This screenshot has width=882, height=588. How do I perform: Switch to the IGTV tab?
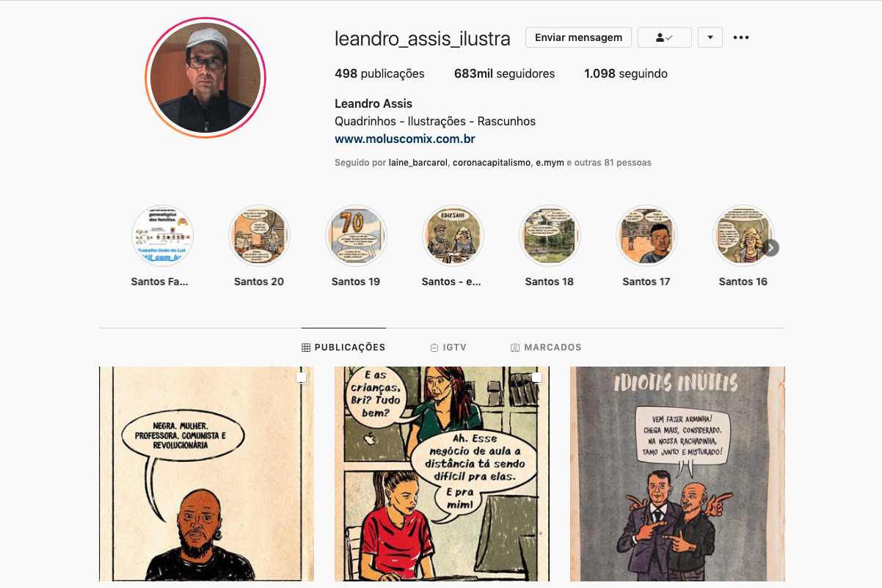pos(448,348)
